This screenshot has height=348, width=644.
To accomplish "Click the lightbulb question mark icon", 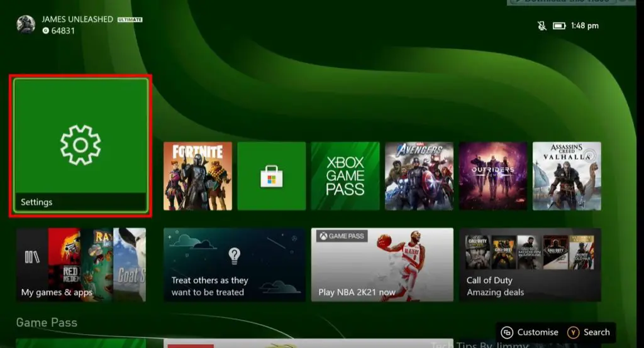I will click(234, 256).
